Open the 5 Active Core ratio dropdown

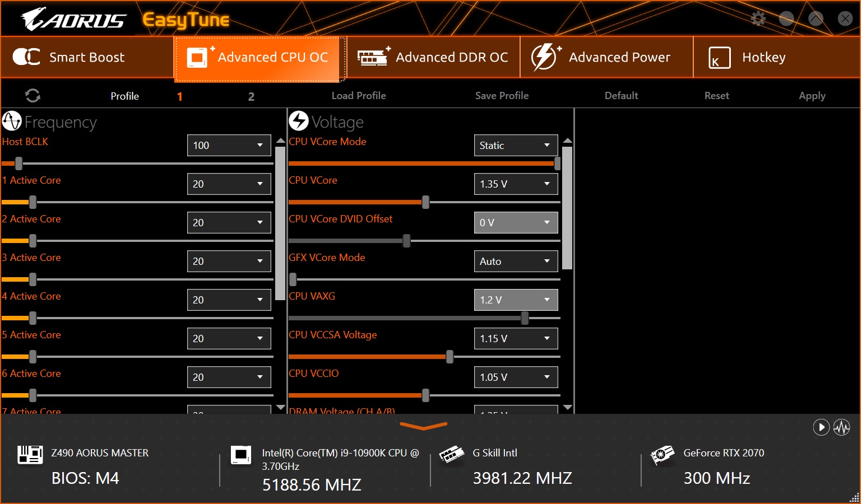229,339
